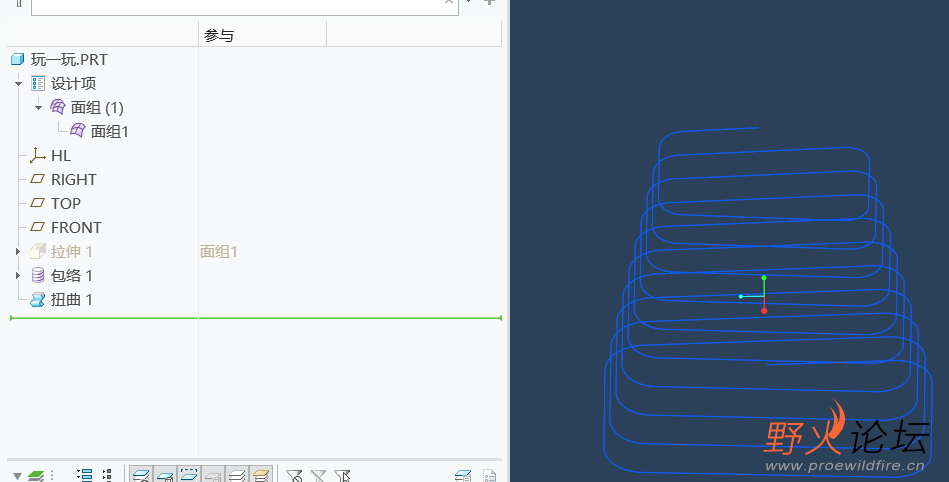
Task: Click the TOP datum plane icon
Action: (38, 203)
